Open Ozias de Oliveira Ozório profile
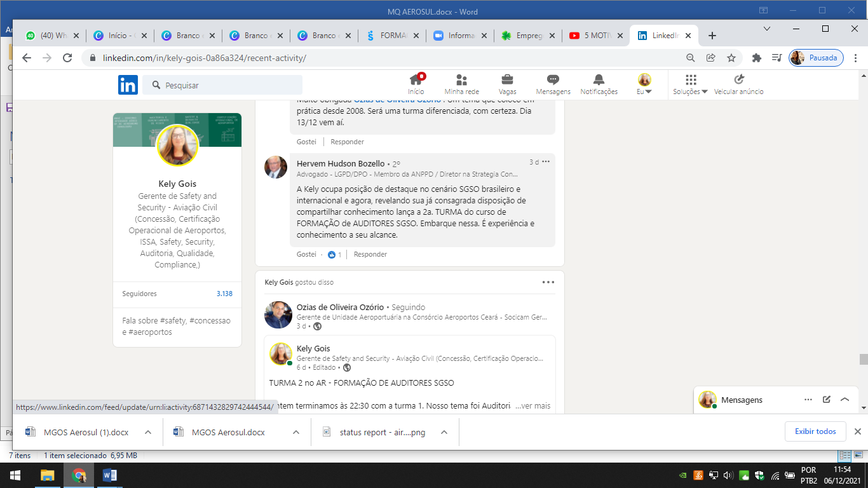Viewport: 868px width, 488px height. [341, 307]
